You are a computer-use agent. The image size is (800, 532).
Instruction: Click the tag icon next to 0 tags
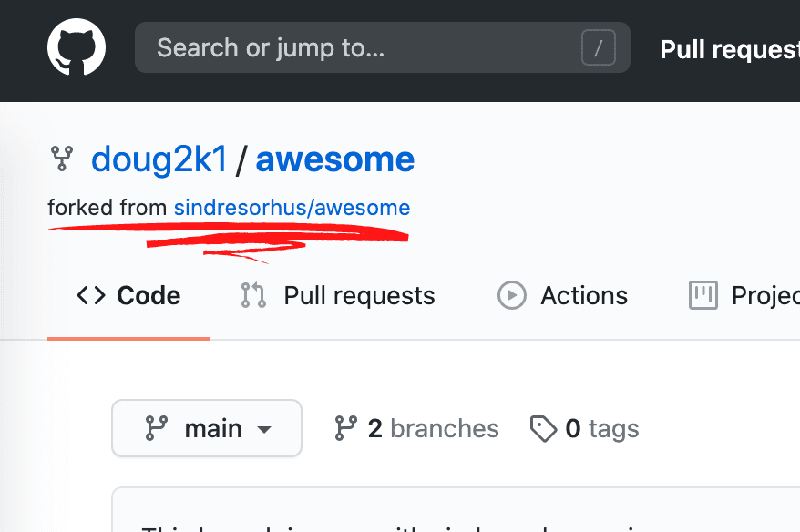pos(545,427)
